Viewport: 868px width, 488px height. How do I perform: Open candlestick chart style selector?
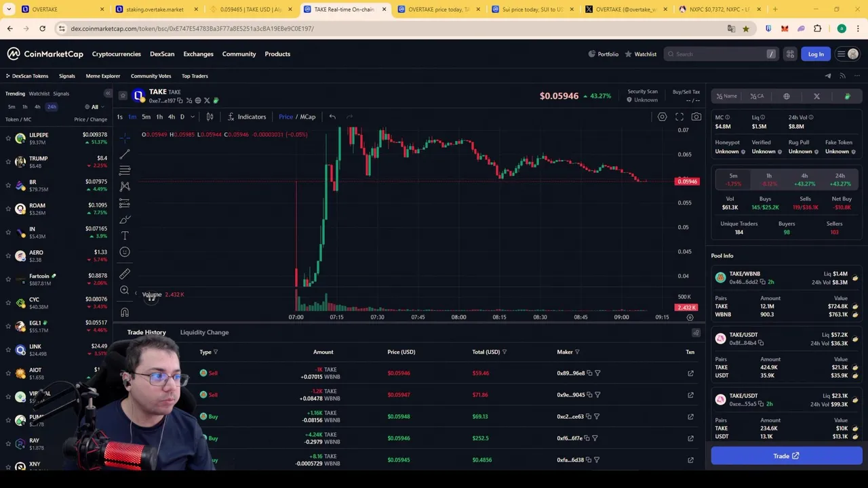[210, 117]
